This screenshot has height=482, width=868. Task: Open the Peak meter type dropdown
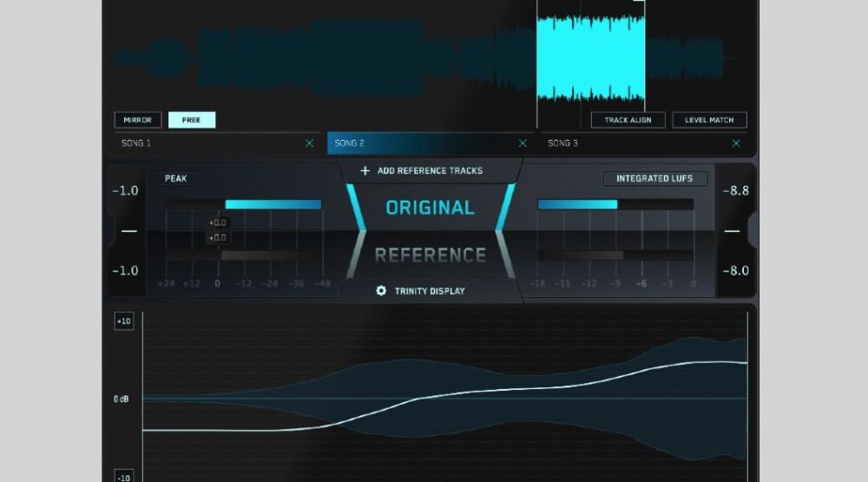pos(176,178)
